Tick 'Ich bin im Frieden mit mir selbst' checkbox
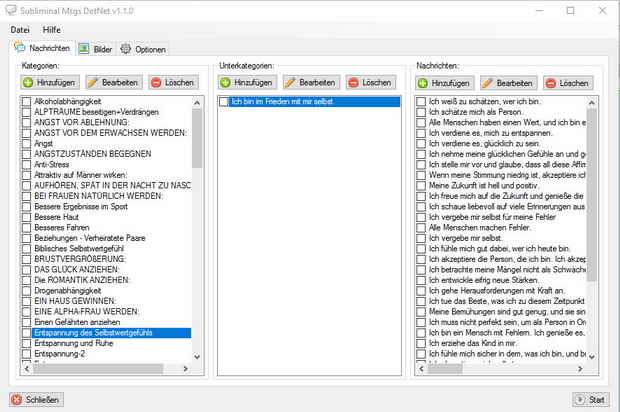The image size is (620, 412). click(x=224, y=102)
